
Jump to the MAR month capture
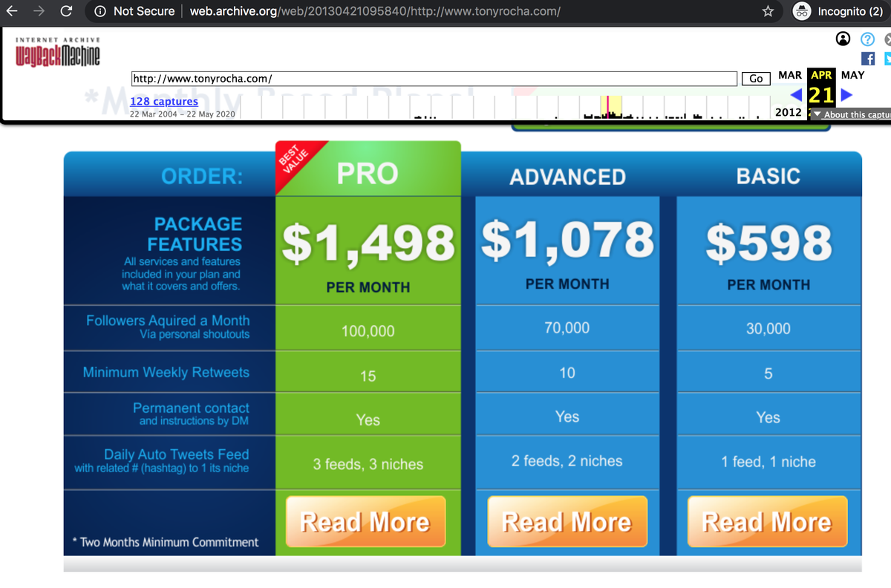[790, 75]
